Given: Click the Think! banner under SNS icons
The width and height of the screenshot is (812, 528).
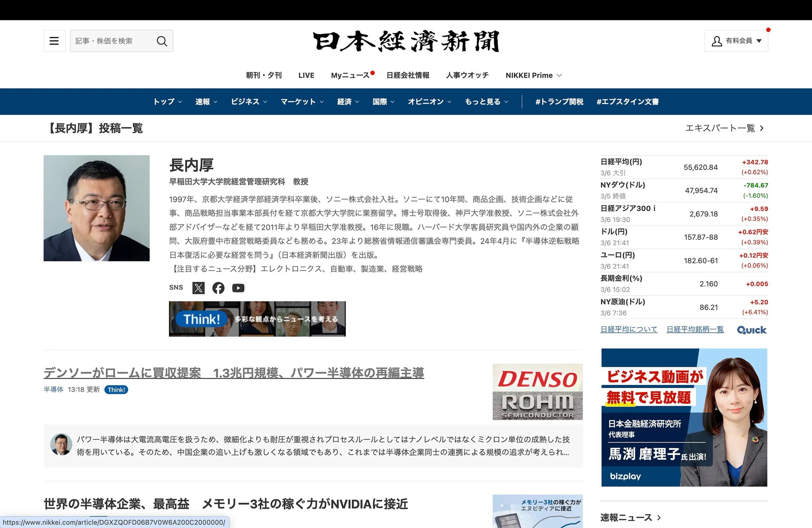Looking at the screenshot, I should [x=257, y=319].
